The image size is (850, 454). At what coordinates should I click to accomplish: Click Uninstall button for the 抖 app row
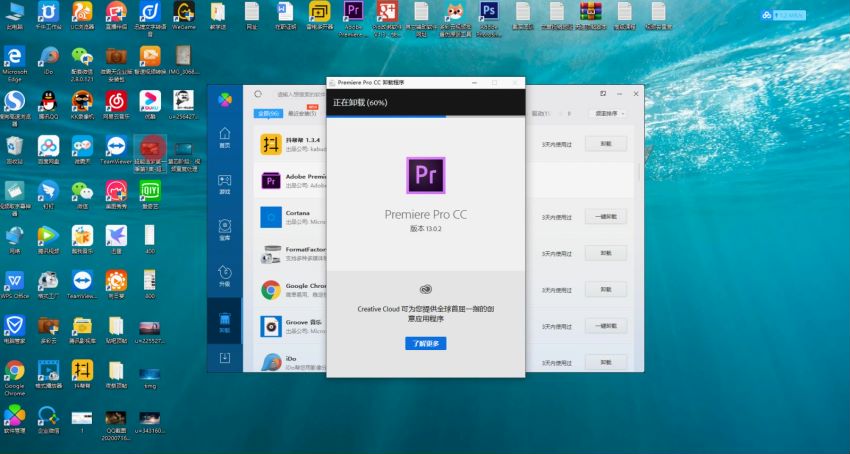606,144
